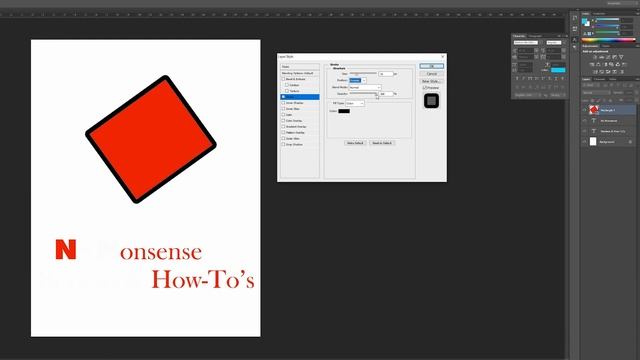Viewport: 640px width, 360px height.
Task: Add an Exposure adjustment from Adjustments panel
Action: click(x=615, y=57)
